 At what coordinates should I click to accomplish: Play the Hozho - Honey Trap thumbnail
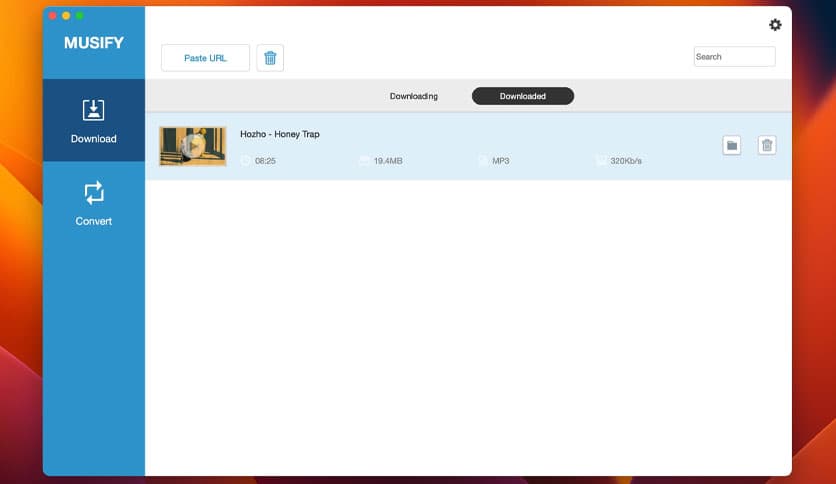tap(193, 146)
